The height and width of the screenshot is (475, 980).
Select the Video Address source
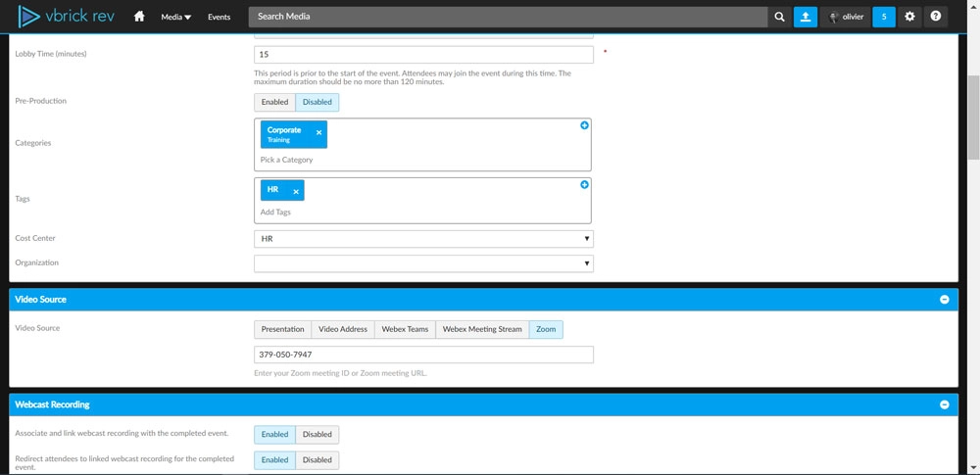click(x=342, y=329)
